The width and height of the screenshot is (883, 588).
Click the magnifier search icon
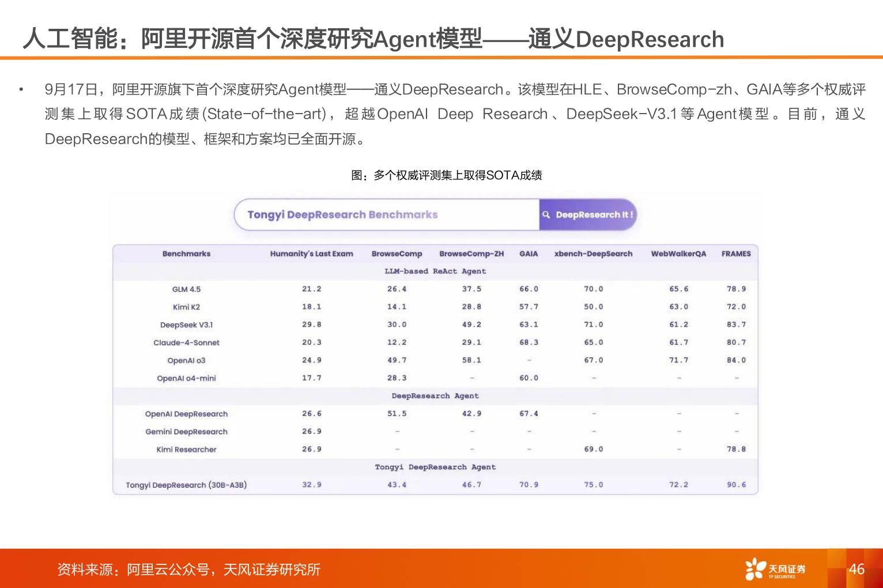point(546,214)
